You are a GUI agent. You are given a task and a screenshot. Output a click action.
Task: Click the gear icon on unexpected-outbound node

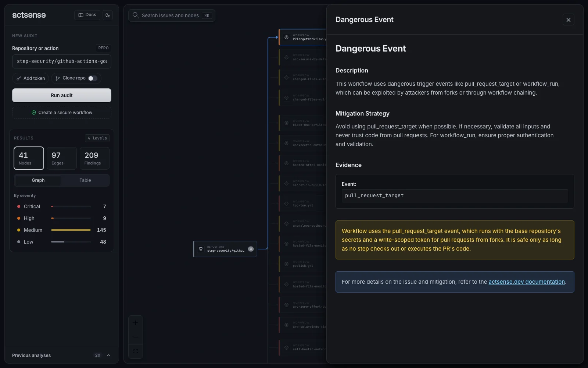click(286, 143)
